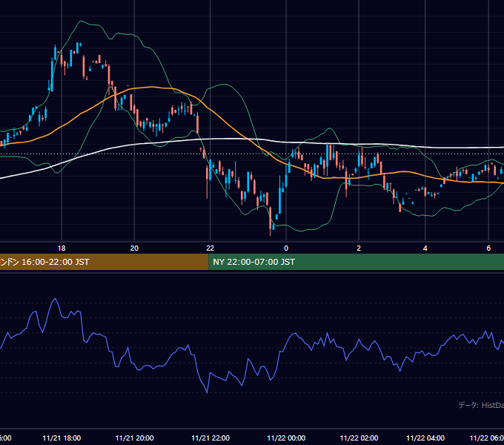
Task: Click the London 16:00-22:00 JST session bar
Action: point(105,262)
